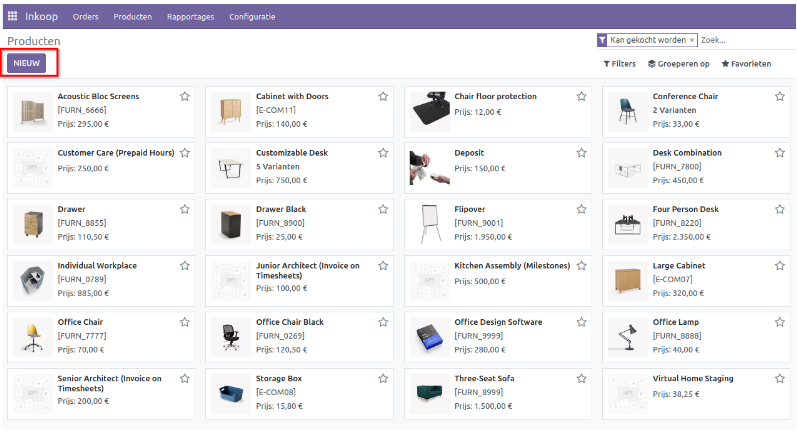Expand the Groeperen op dropdown
This screenshot has height=432, width=797.
click(x=679, y=63)
